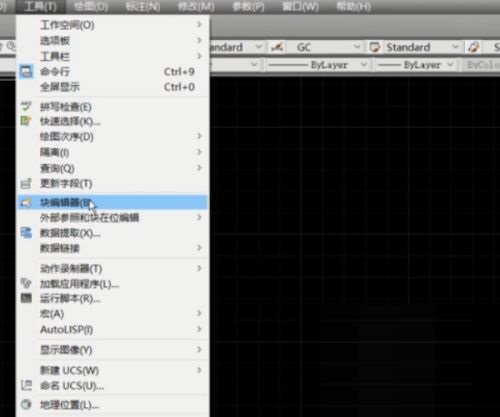This screenshot has width=500, height=417.
Task: Expand the 工具栏 submenu
Action: click(x=113, y=56)
